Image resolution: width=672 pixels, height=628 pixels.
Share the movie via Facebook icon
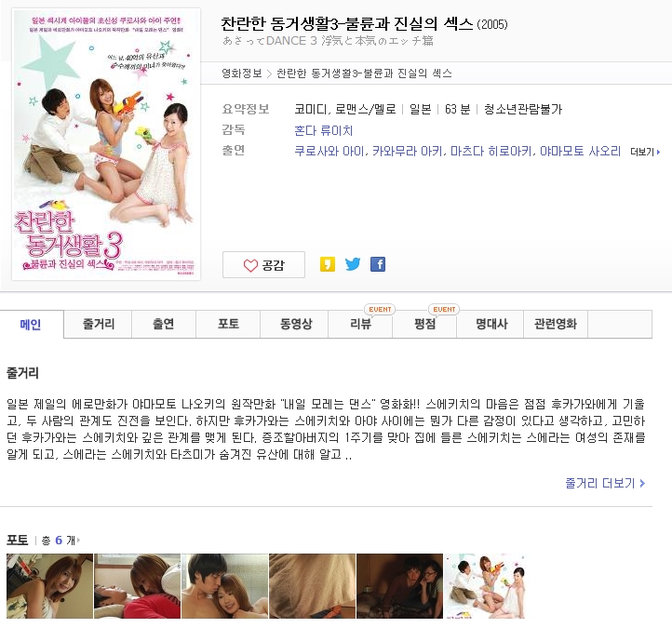(378, 264)
